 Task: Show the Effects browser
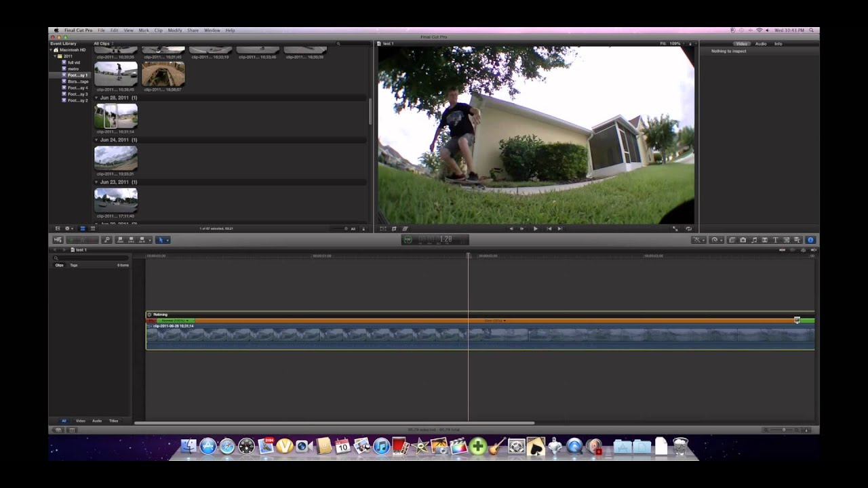(732, 240)
